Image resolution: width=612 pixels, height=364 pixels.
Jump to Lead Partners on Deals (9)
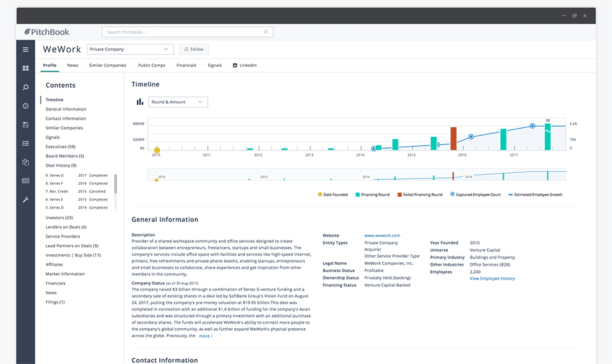[x=72, y=246]
